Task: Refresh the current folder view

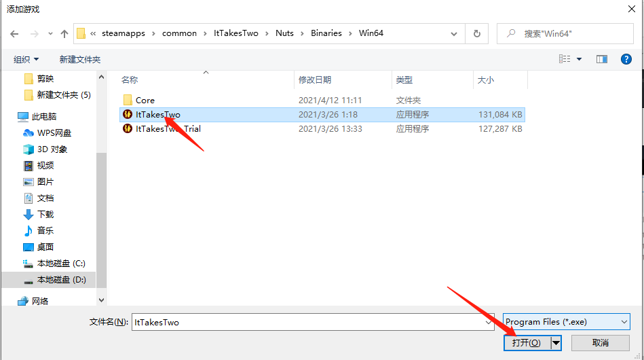Action: [477, 33]
